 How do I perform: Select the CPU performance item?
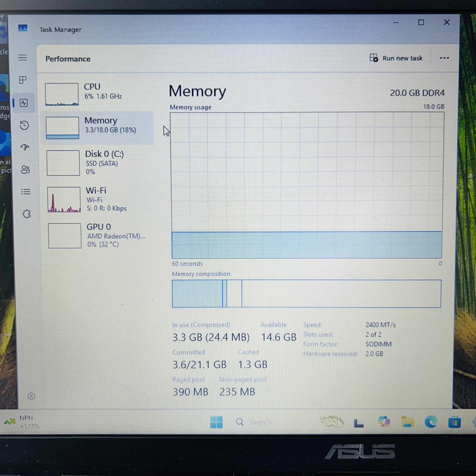pos(97,94)
